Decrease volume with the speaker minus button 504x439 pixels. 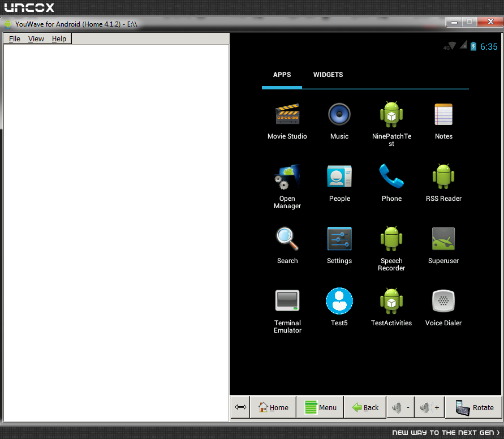400,407
